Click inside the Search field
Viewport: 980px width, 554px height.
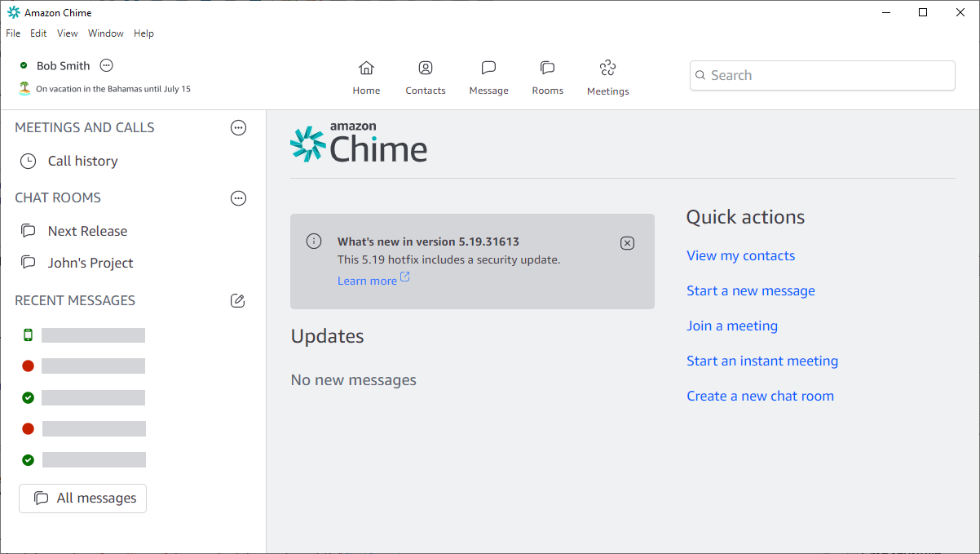coord(822,75)
